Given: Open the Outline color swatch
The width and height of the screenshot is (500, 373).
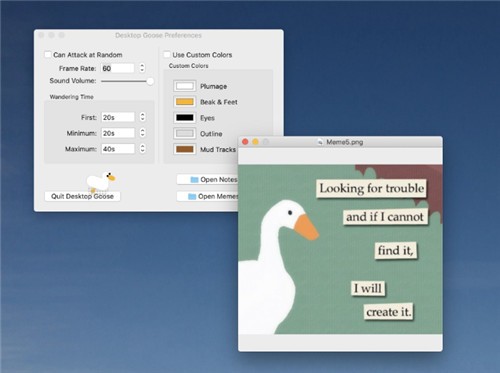Looking at the screenshot, I should 185,133.
